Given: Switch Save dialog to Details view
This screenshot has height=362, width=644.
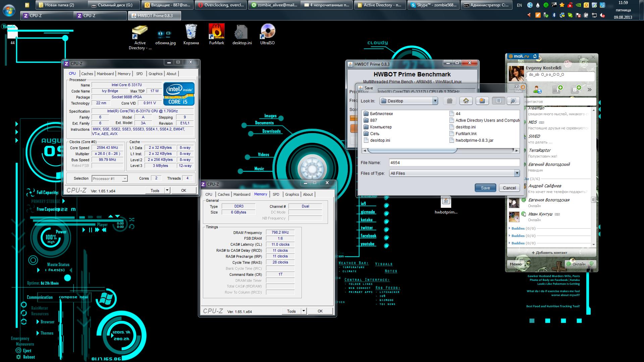Looking at the screenshot, I should (513, 101).
